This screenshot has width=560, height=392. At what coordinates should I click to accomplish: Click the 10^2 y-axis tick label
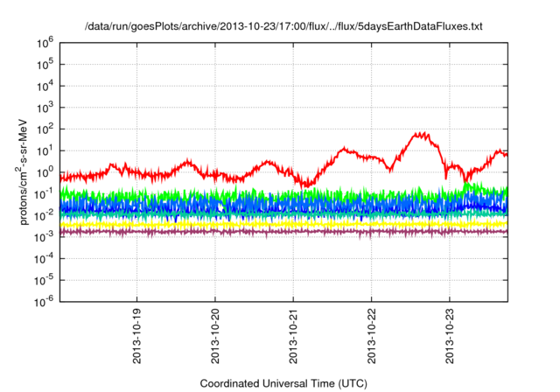(x=45, y=129)
